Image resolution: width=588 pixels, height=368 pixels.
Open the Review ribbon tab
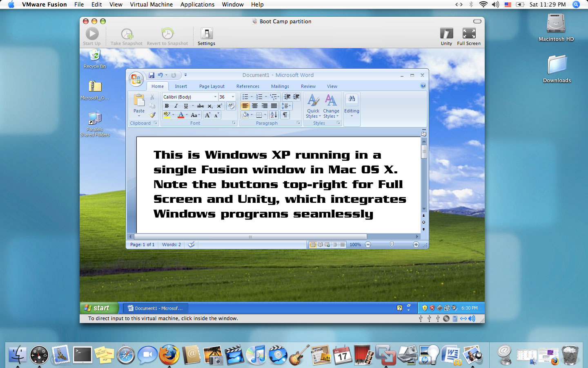coord(308,86)
